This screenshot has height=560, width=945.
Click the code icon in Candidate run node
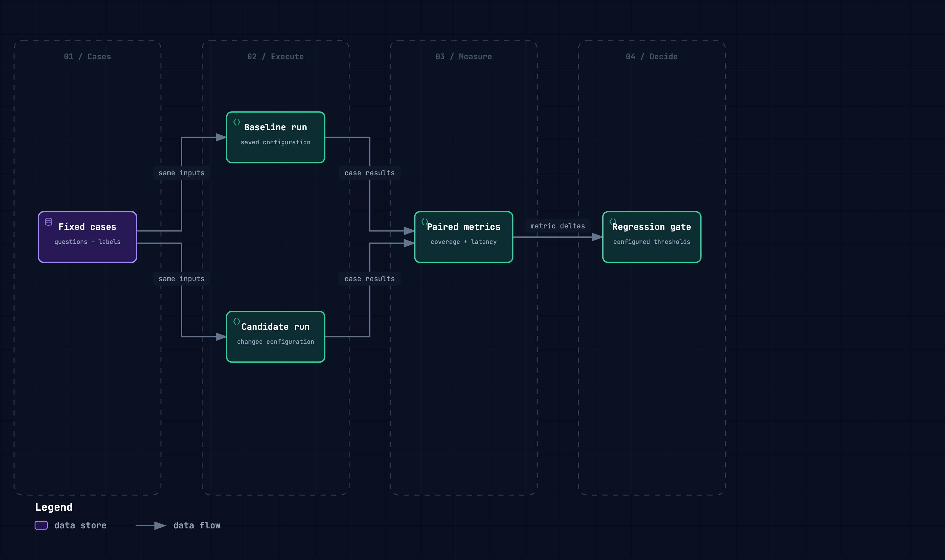(237, 321)
